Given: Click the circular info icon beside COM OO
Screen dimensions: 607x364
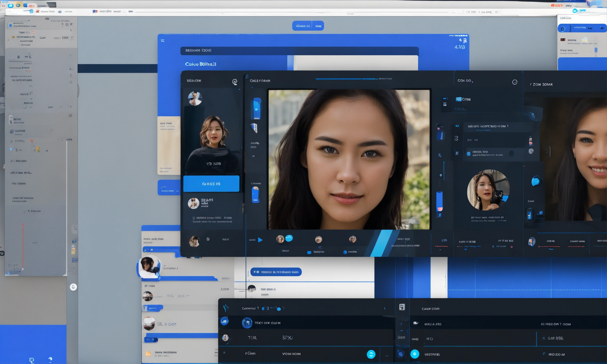Looking at the screenshot, I should tap(515, 82).
